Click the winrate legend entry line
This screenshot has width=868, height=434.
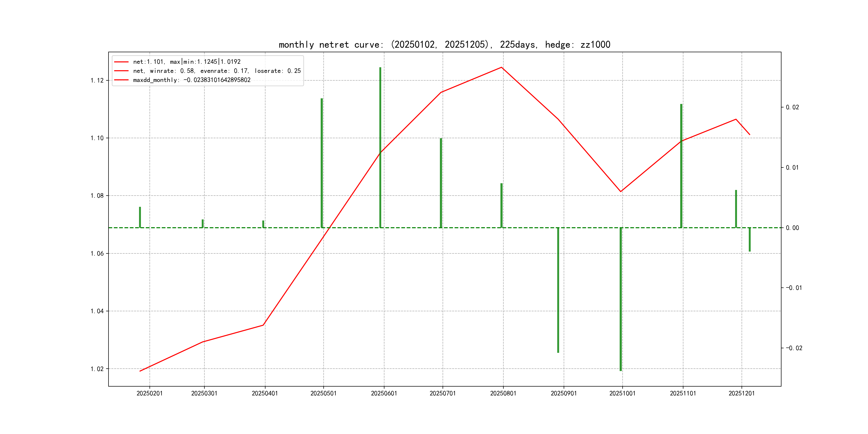tap(217, 71)
